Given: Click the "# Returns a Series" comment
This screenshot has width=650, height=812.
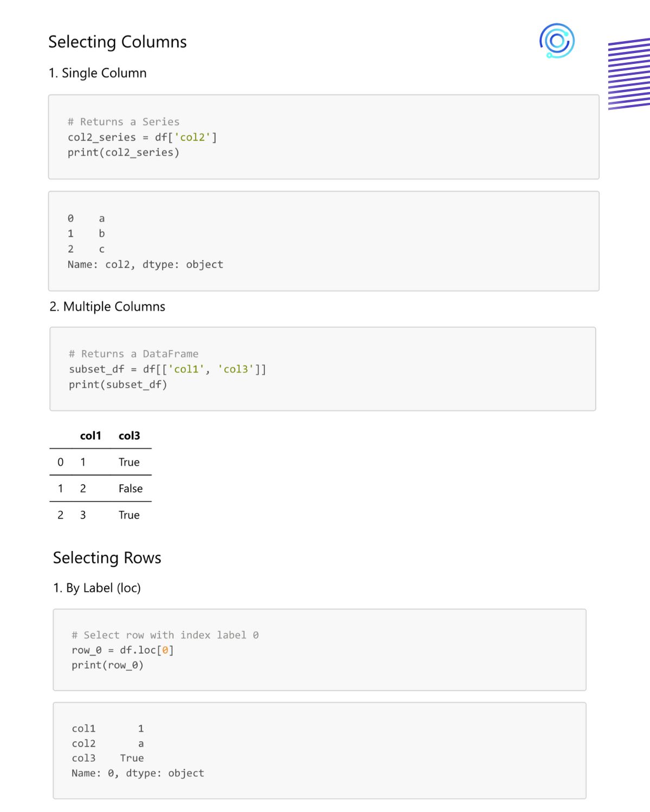Looking at the screenshot, I should pyautogui.click(x=123, y=122).
